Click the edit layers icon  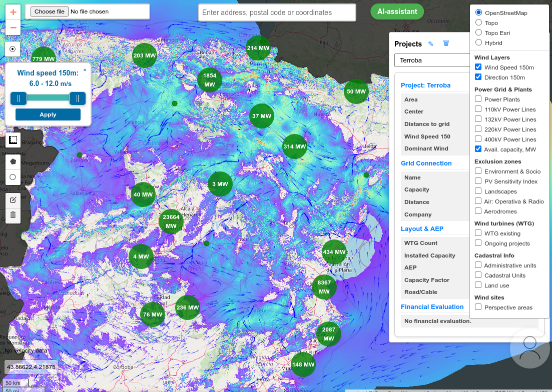pyautogui.click(x=13, y=200)
